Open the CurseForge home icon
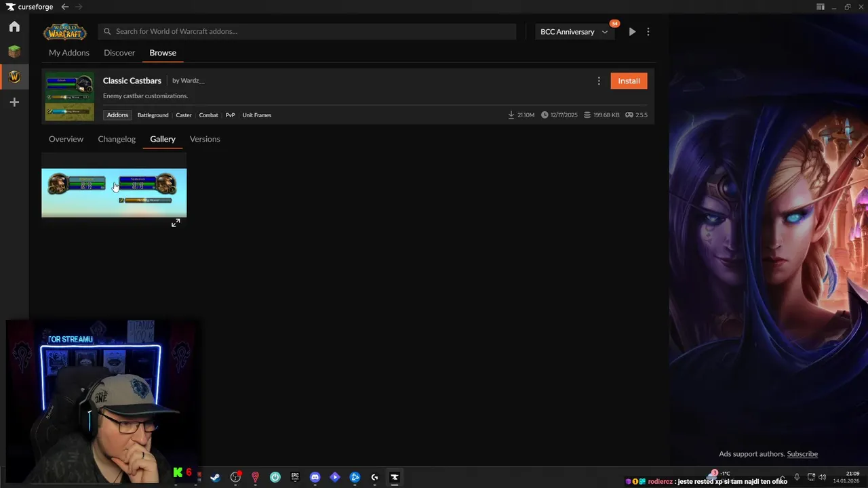This screenshot has width=868, height=488. 14,26
